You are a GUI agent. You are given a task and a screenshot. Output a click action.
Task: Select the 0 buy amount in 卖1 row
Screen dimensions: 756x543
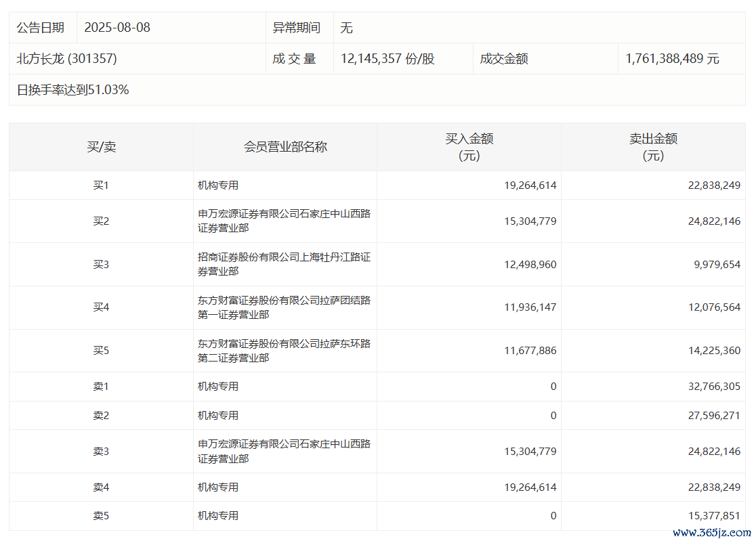click(553, 387)
